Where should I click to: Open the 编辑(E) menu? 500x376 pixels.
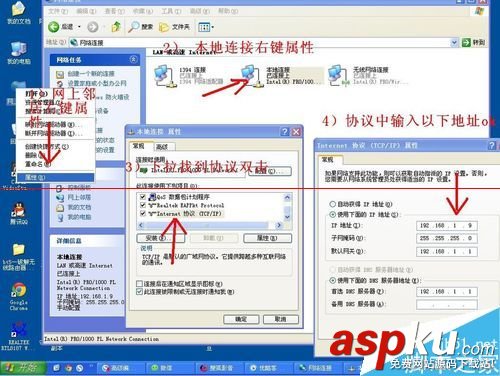86,11
